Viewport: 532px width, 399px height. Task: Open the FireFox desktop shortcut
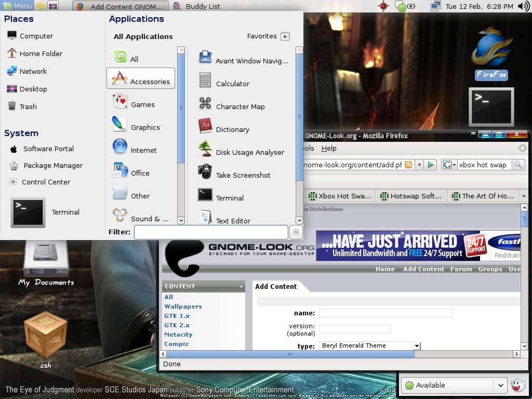(491, 54)
